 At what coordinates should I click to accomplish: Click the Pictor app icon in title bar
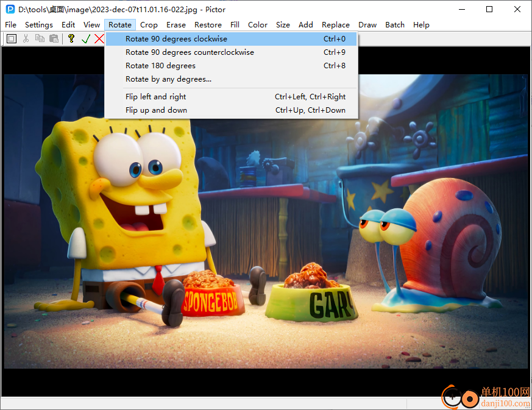pyautogui.click(x=10, y=9)
